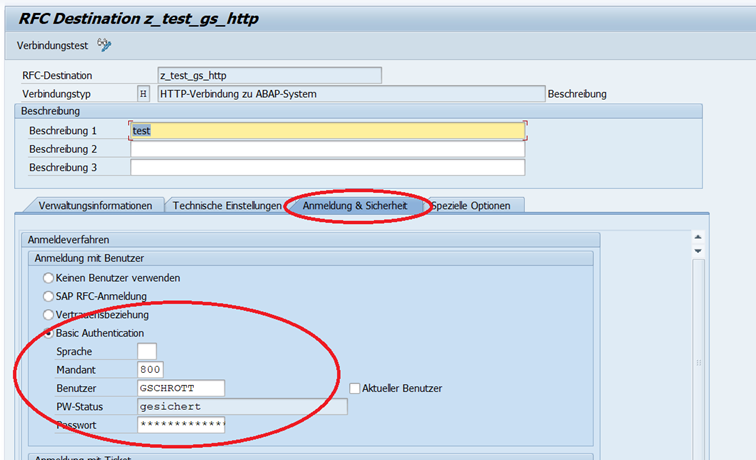Select Basic Authentication radio button
Screen dimensions: 756x460
[48, 333]
